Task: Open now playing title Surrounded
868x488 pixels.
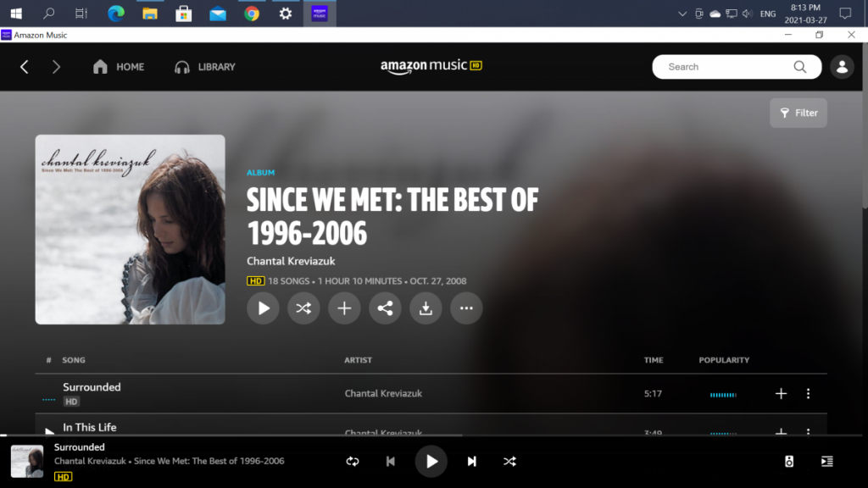Action: [79, 447]
